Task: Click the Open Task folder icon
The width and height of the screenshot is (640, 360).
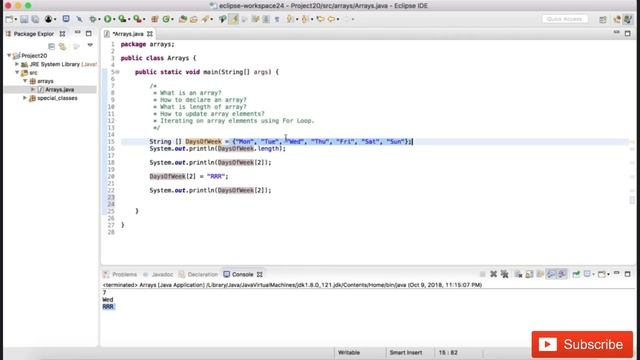Action: click(x=194, y=19)
